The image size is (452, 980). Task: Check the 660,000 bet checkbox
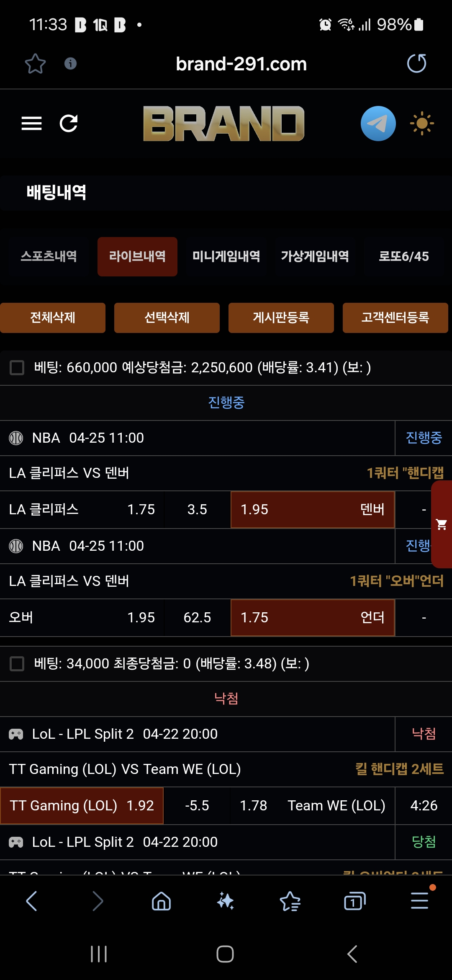(x=17, y=368)
